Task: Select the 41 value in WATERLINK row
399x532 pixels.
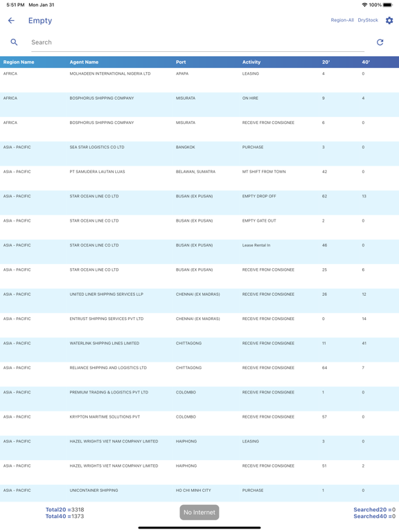Action: pyautogui.click(x=364, y=344)
